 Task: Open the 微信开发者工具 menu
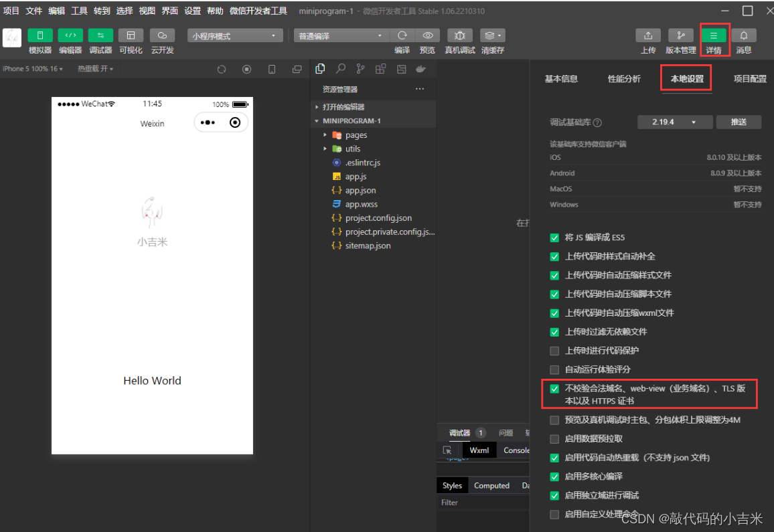point(258,11)
